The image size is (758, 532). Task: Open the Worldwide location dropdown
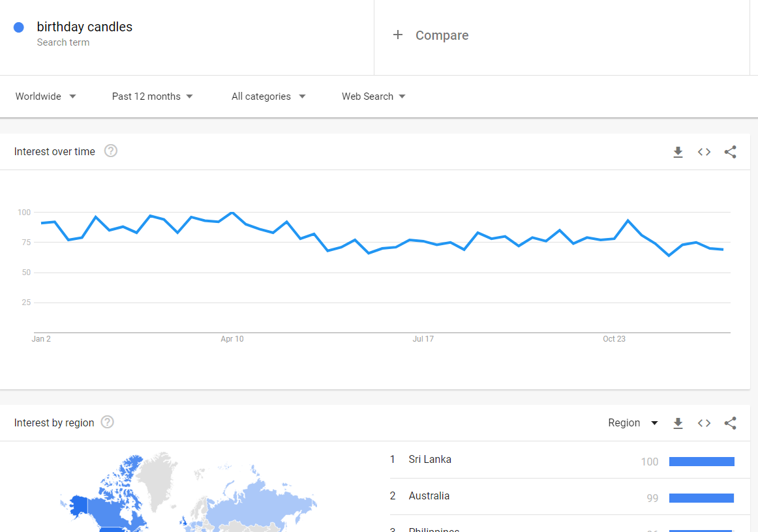coord(46,96)
